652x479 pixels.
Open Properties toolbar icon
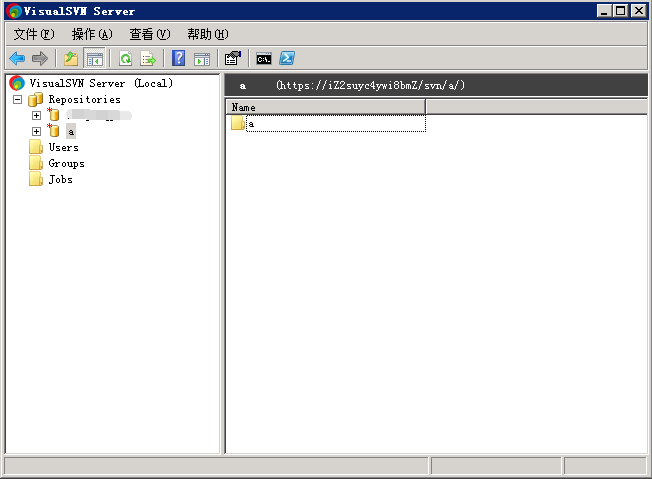tap(233, 59)
